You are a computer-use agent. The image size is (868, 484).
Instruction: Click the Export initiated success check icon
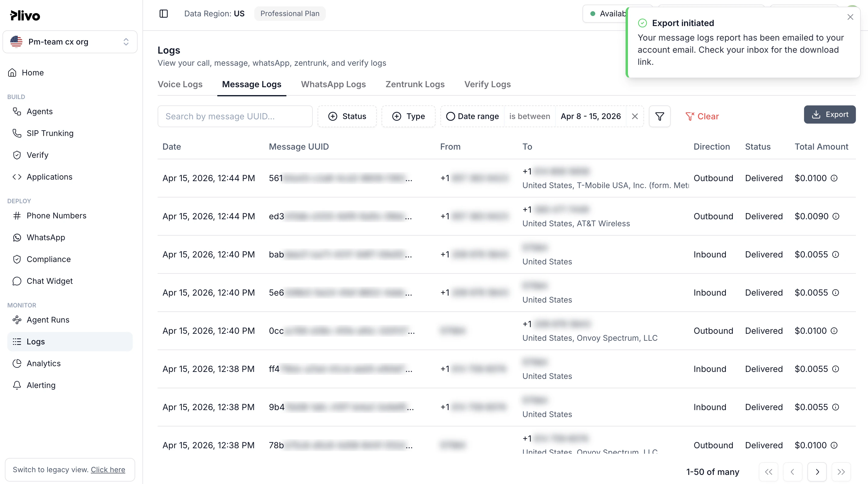point(642,23)
